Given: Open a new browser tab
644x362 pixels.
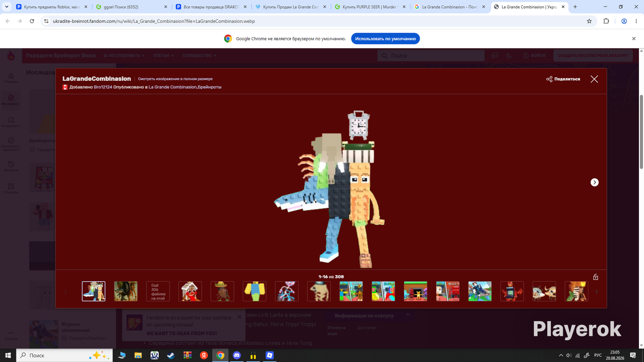Looking at the screenshot, I should [575, 7].
